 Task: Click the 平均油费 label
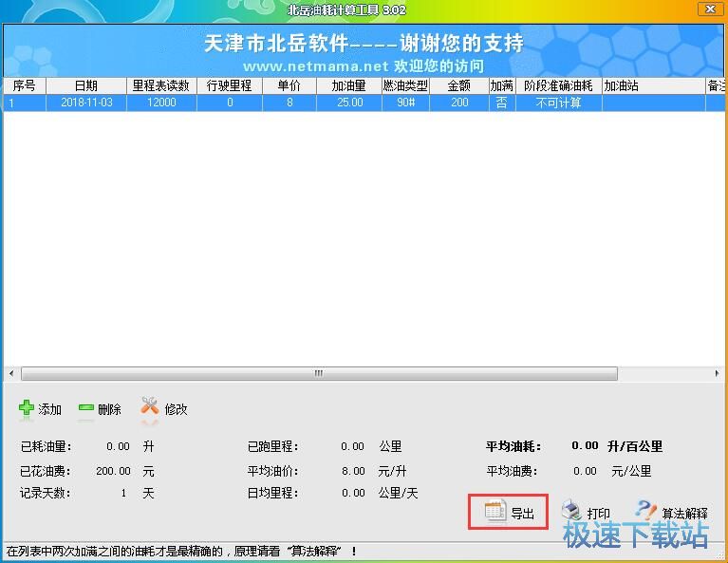click(x=512, y=471)
